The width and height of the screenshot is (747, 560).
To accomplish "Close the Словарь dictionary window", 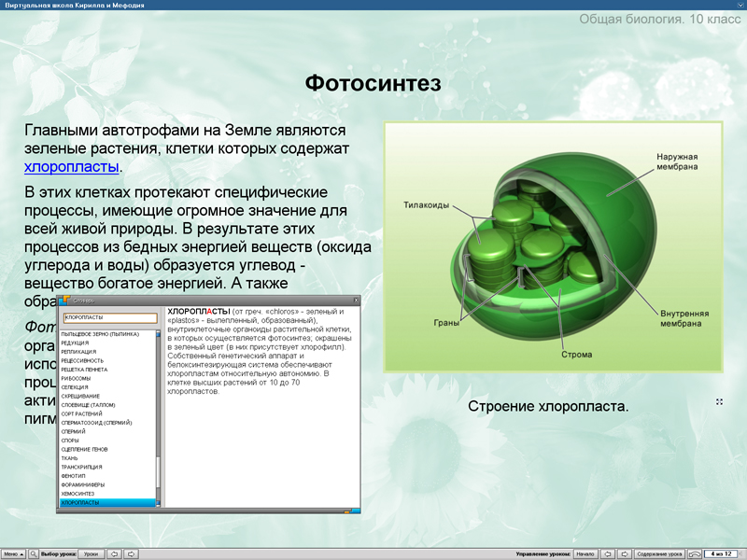I will 355,301.
